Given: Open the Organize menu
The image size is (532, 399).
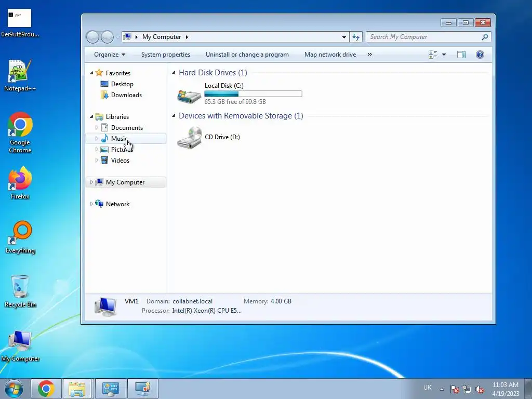Looking at the screenshot, I should [110, 55].
